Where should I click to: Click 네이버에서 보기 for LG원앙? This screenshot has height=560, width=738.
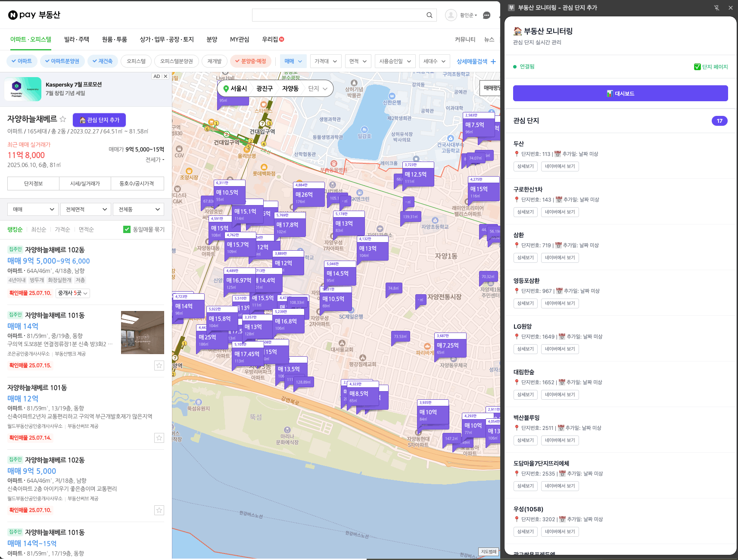point(560,349)
